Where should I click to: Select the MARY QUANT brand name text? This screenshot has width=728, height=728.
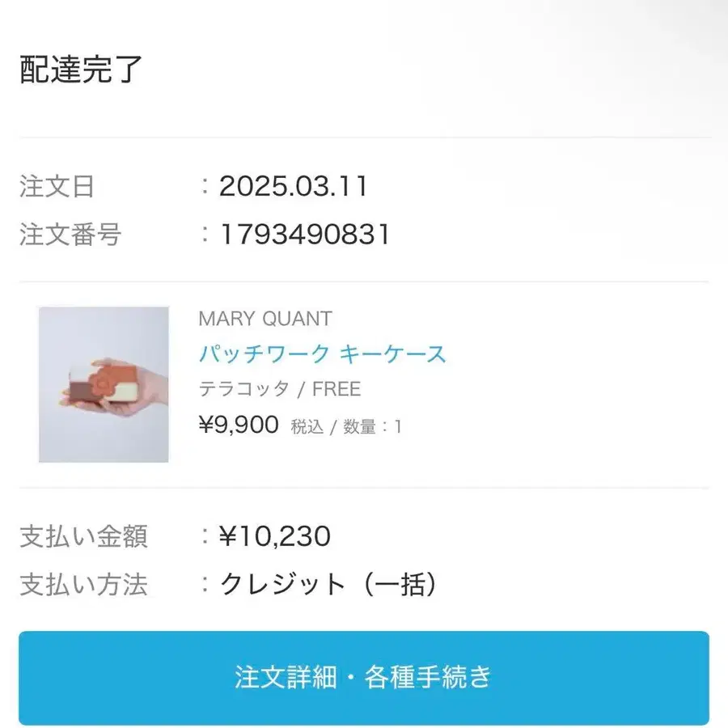click(x=265, y=318)
